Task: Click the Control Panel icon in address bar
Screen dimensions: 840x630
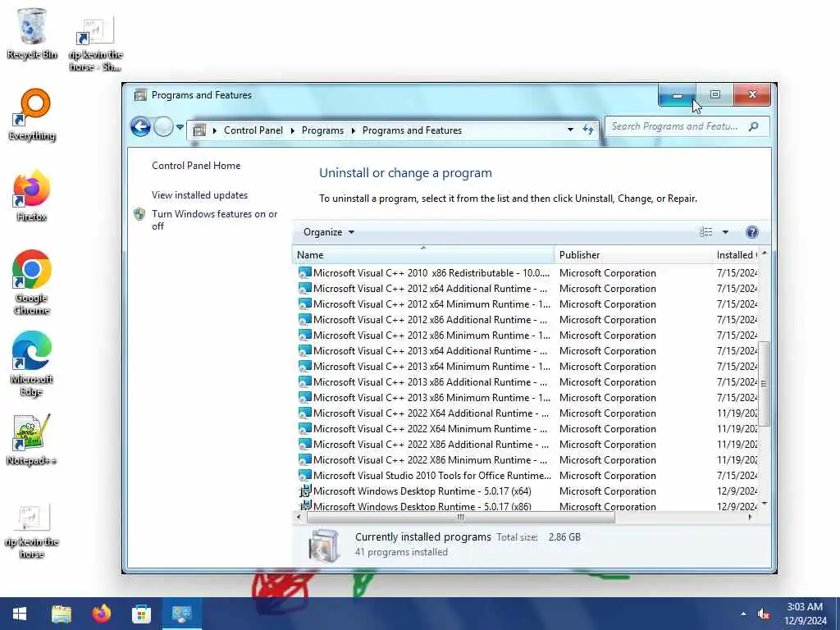Action: (x=199, y=130)
